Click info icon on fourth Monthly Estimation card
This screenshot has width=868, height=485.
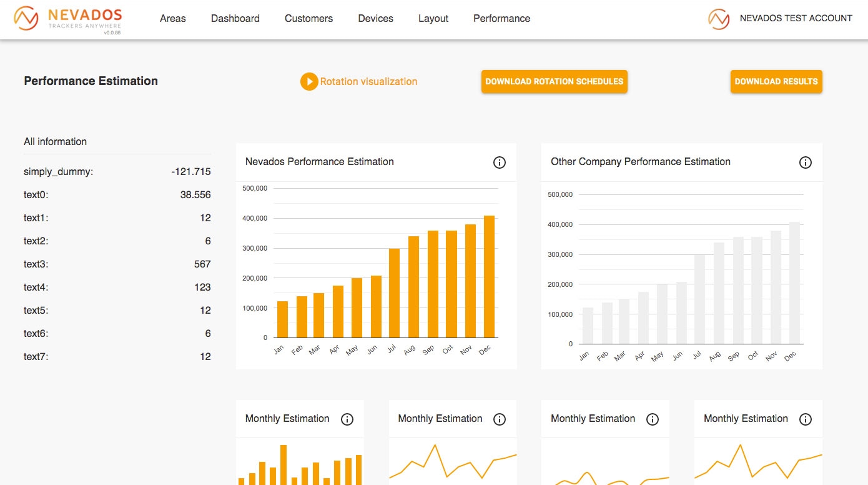click(806, 419)
